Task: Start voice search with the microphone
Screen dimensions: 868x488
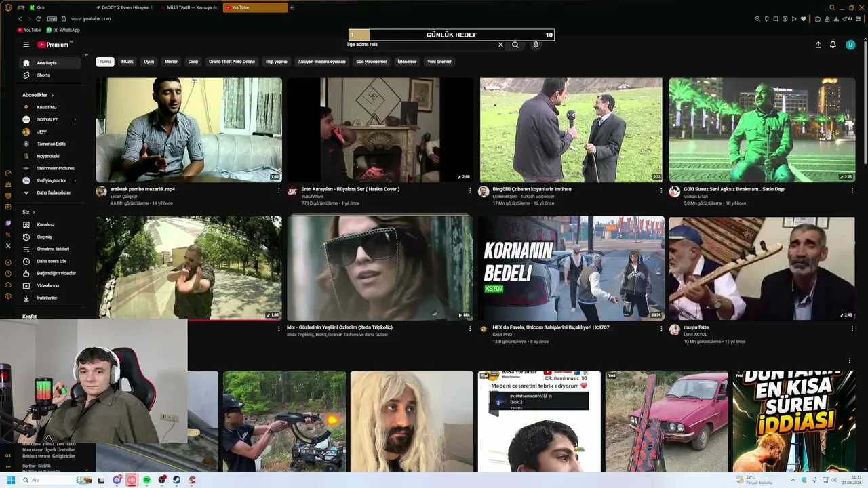Action: [536, 45]
